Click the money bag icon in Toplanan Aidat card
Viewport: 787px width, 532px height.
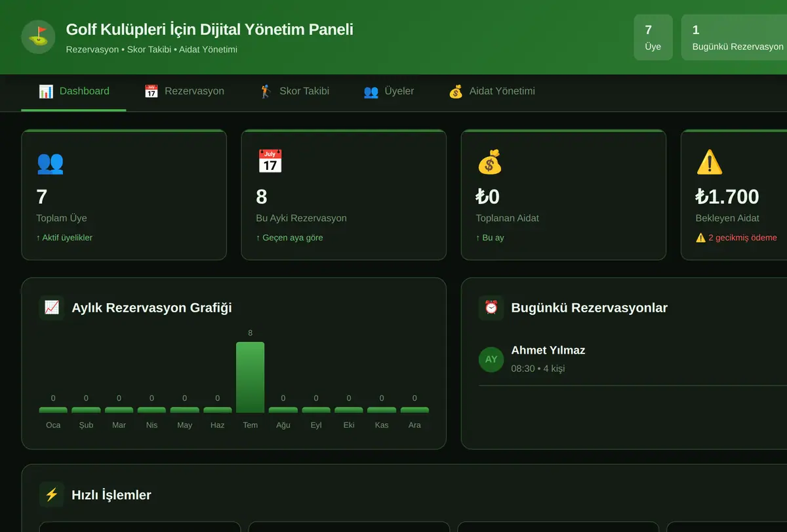pos(489,161)
